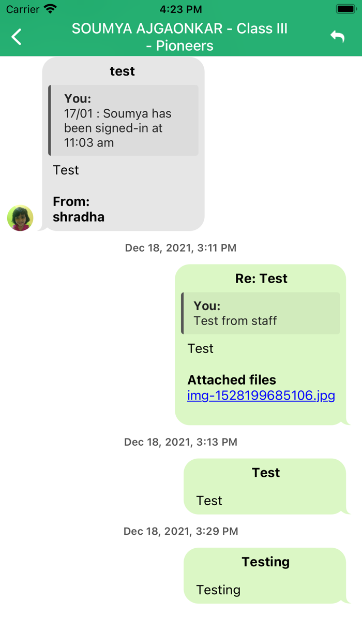The height and width of the screenshot is (644, 362).
Task: Tap the "Testing" message bubble
Action: [x=265, y=576]
